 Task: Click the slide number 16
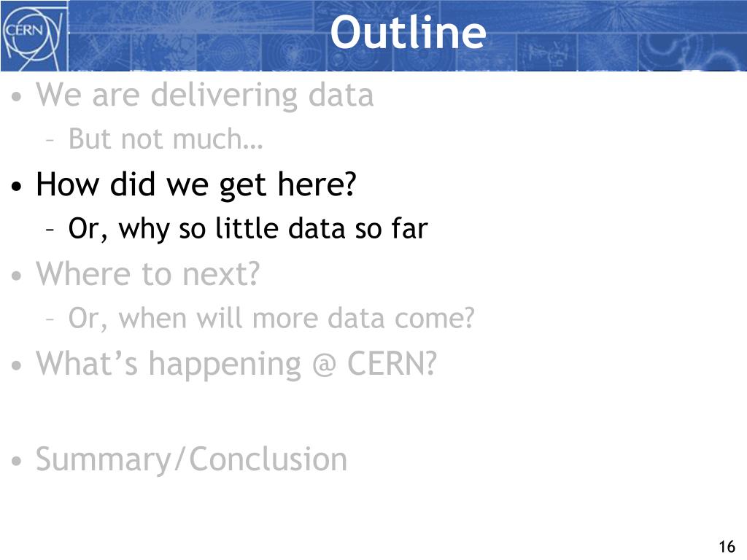pos(727,546)
